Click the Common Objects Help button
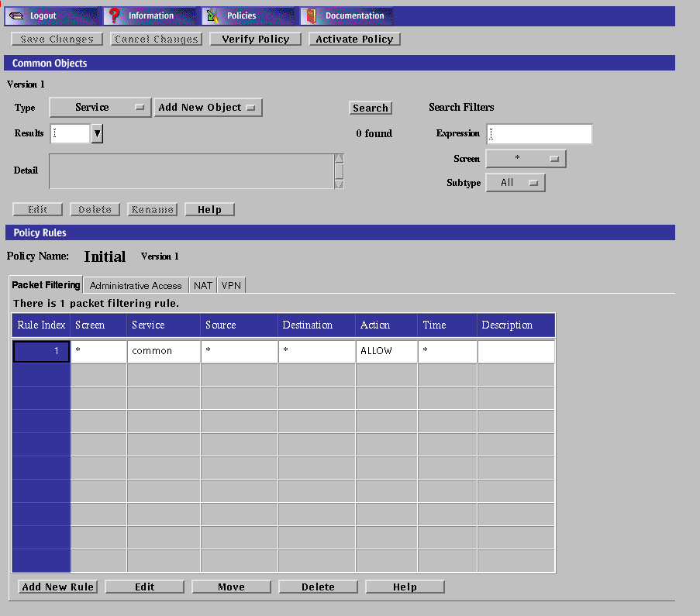Viewport: 700px width, 616px height. pyautogui.click(x=210, y=209)
